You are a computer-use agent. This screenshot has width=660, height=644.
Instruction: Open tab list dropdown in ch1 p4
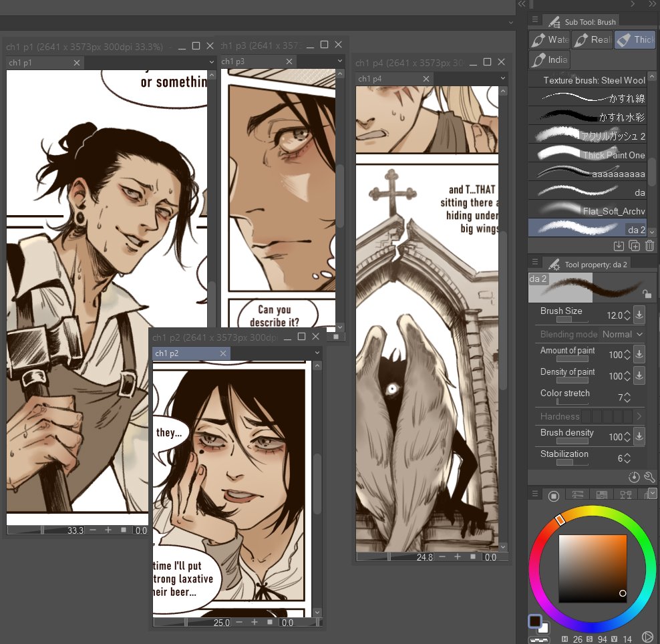[x=502, y=78]
